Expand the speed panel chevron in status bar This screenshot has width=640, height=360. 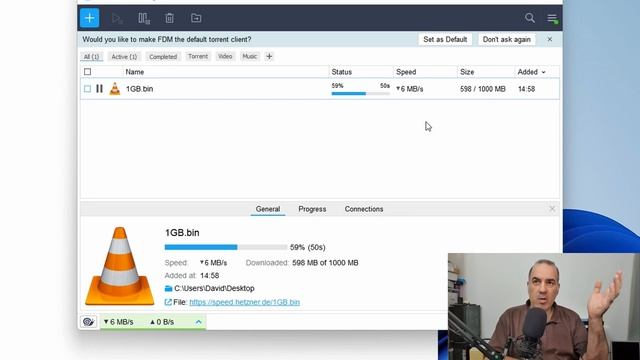[x=198, y=322]
